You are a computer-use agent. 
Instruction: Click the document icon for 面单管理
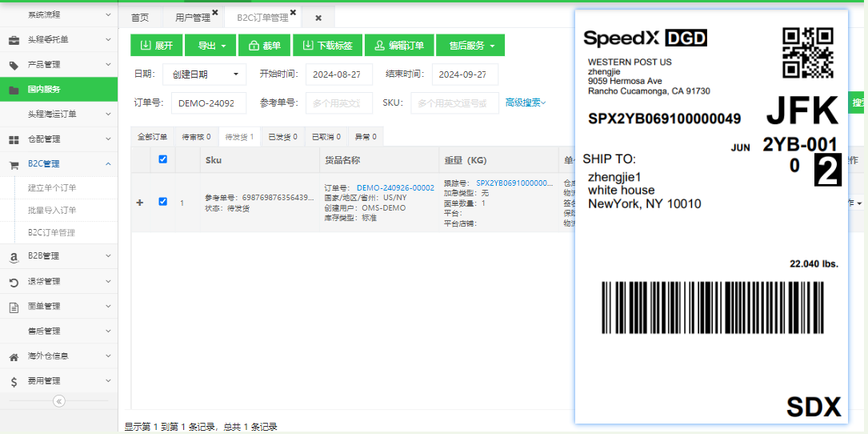pos(14,307)
